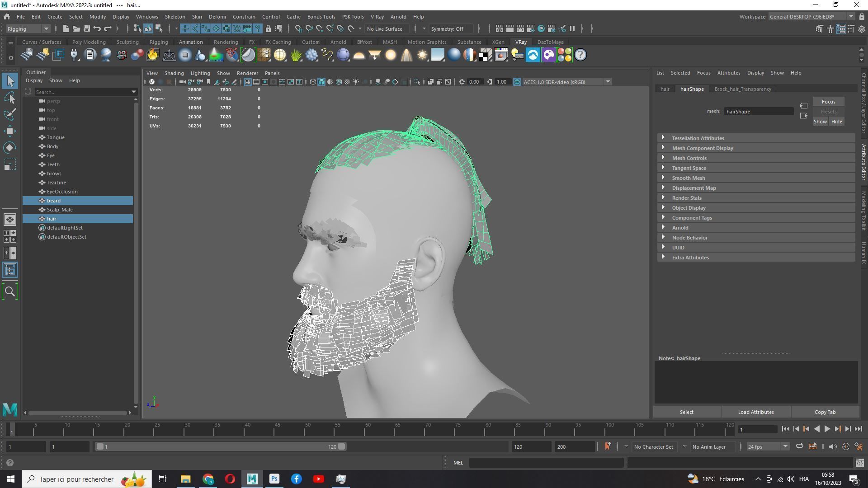This screenshot has height=488, width=868.
Task: Toggle the four-view layout button
Action: point(10,236)
